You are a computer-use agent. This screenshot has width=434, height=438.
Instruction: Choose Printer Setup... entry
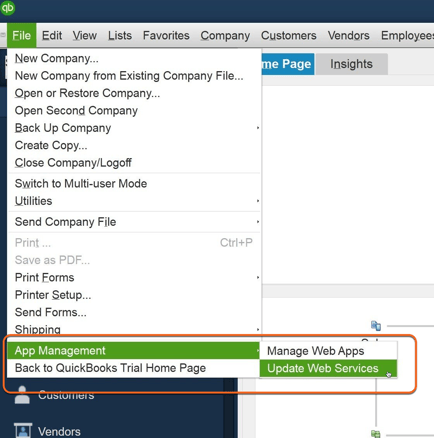(134, 295)
